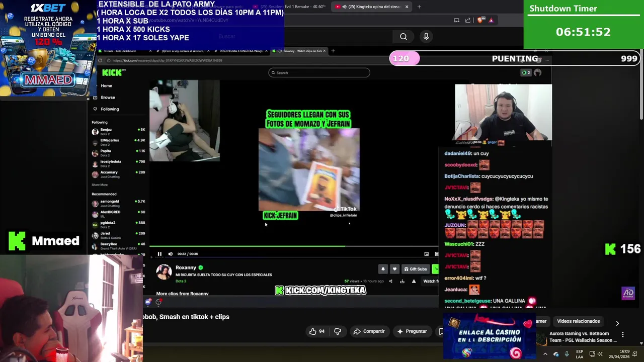Open options for Aurora Gaming video
Viewport: 644px width, 362px height.
(623, 335)
